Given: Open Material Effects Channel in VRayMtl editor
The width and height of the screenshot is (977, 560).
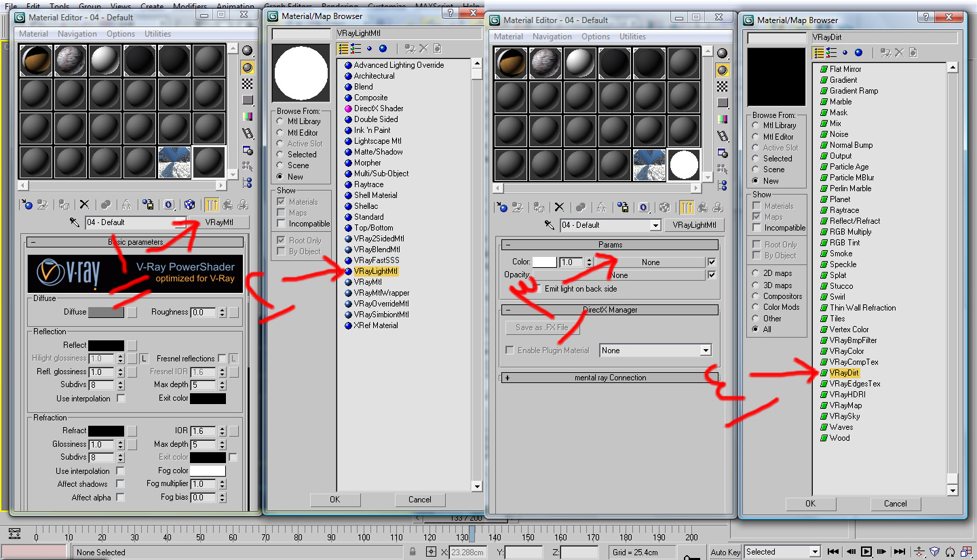Looking at the screenshot, I should [169, 204].
